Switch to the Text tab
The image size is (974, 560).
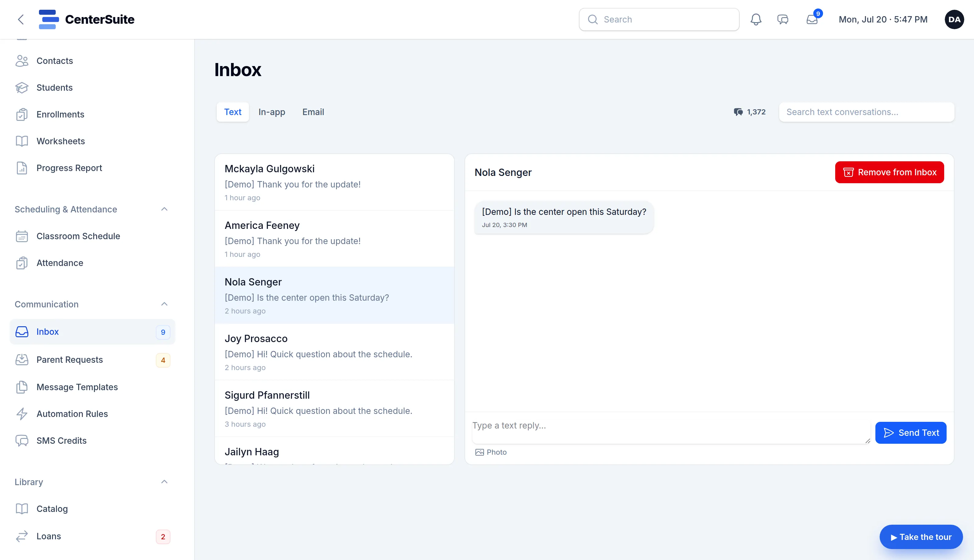(x=233, y=112)
